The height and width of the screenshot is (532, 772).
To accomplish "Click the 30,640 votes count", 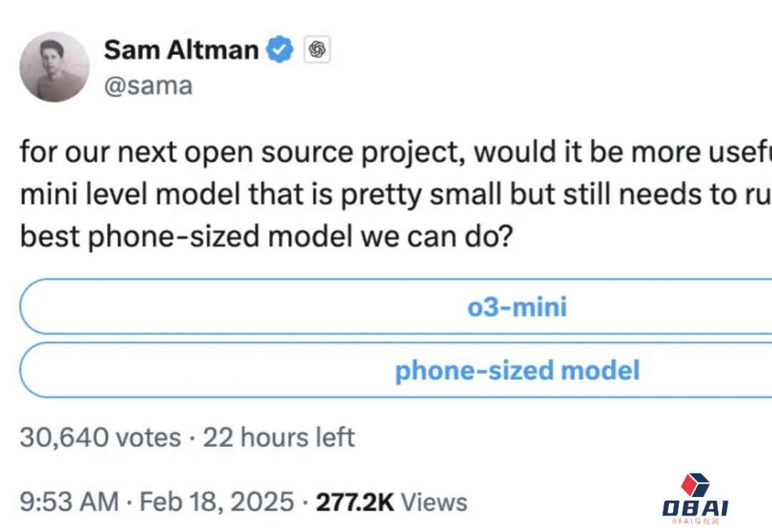I will pos(101,438).
